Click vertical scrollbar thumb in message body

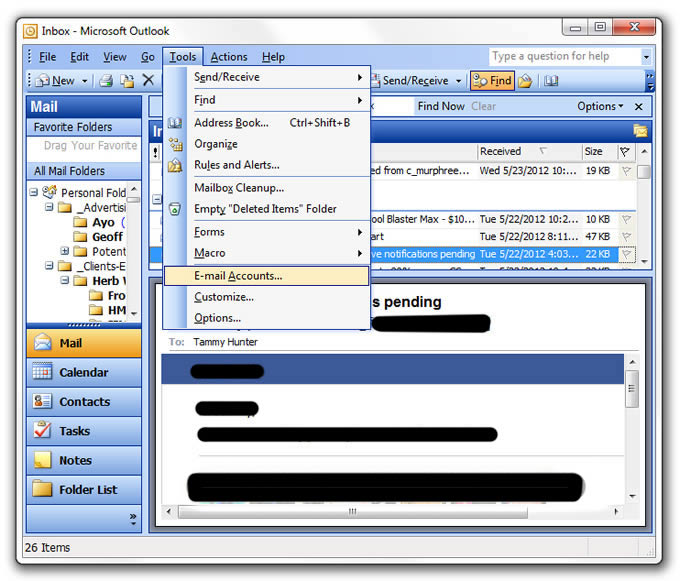(632, 388)
